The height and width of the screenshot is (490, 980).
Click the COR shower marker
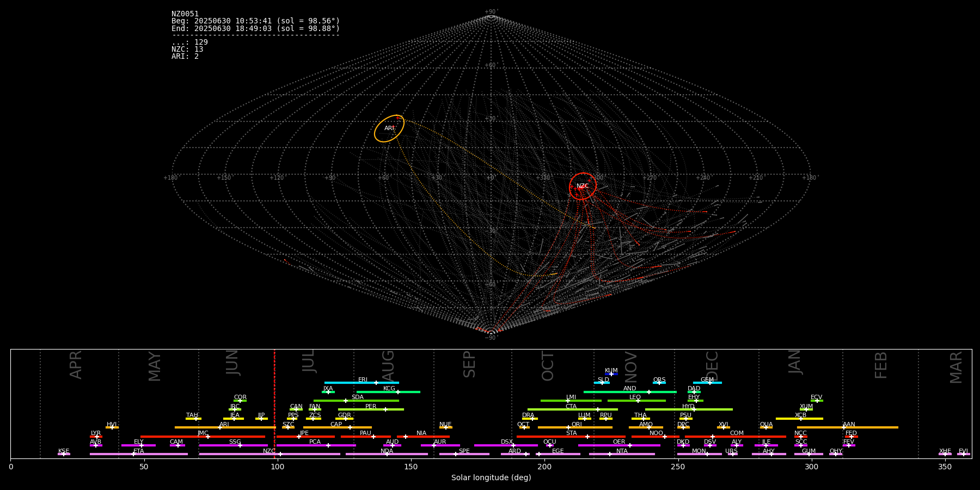(x=240, y=401)
